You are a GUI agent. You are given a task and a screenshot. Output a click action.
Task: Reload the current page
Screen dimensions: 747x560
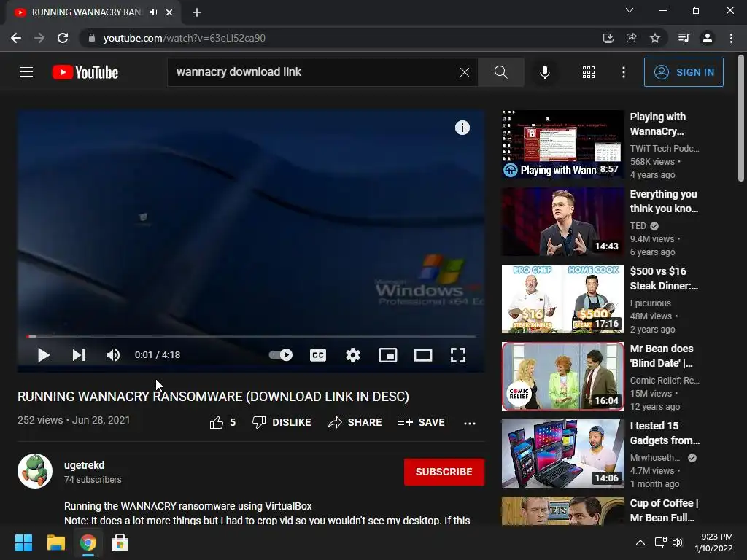(x=63, y=38)
